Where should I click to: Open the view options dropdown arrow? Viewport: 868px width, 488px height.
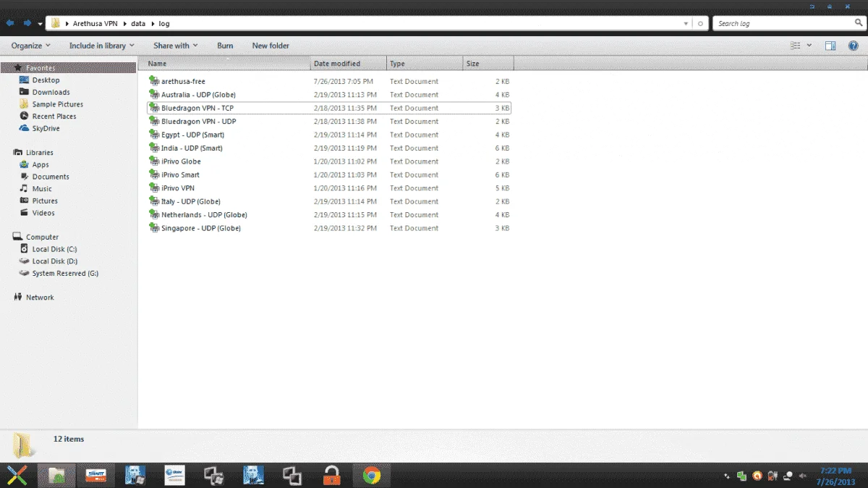pos(809,46)
